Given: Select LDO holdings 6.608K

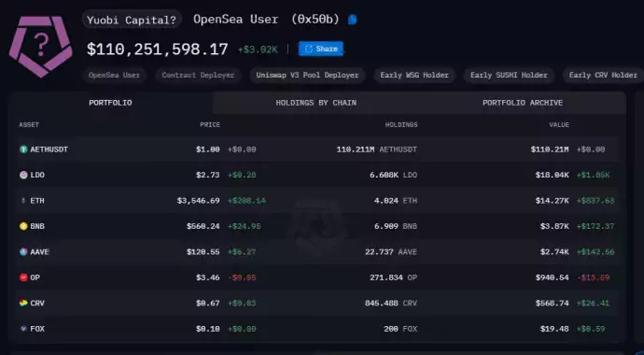Looking at the screenshot, I should pyautogui.click(x=393, y=175).
